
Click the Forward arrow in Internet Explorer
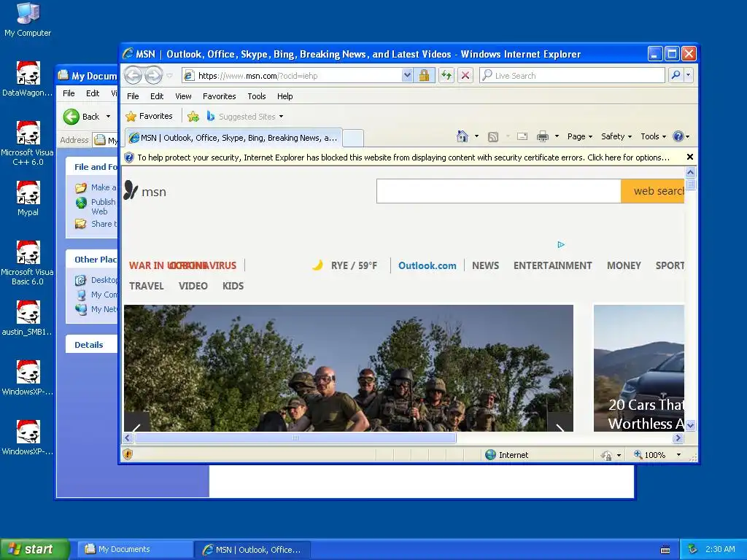coord(153,75)
